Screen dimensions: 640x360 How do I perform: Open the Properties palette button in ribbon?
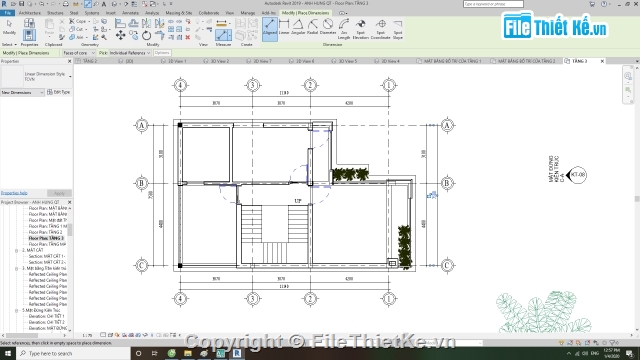[29, 35]
